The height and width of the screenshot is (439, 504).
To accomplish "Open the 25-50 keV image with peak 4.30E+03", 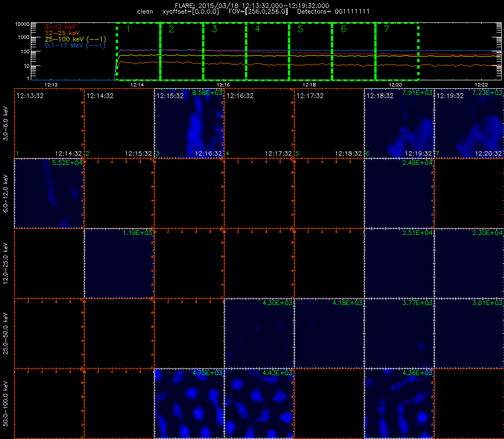I will coord(259,333).
